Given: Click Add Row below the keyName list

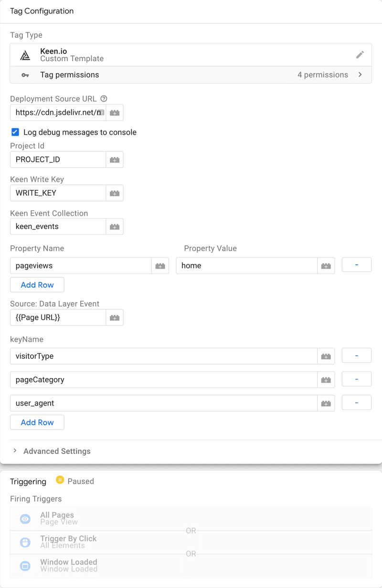Looking at the screenshot, I should pyautogui.click(x=37, y=422).
